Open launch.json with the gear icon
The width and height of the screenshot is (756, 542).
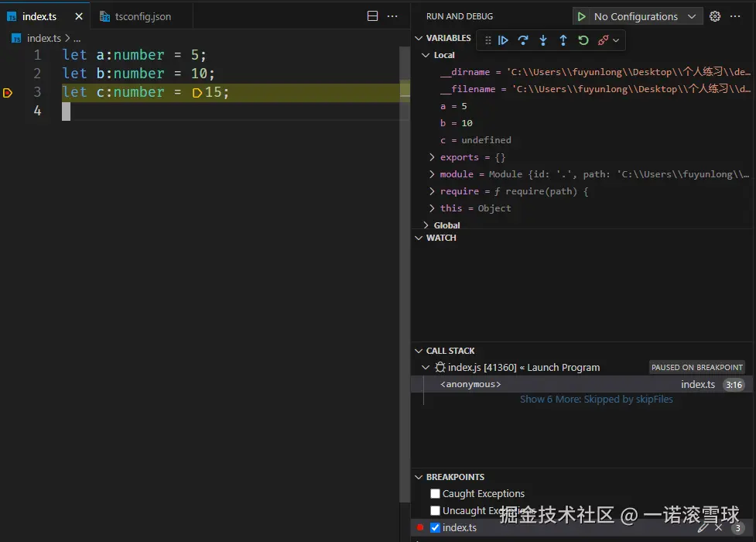click(715, 16)
